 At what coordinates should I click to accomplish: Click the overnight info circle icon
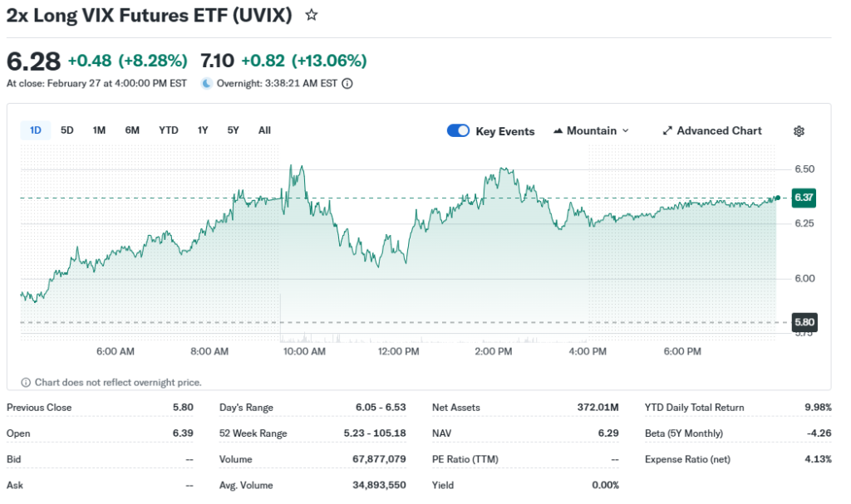point(347,83)
